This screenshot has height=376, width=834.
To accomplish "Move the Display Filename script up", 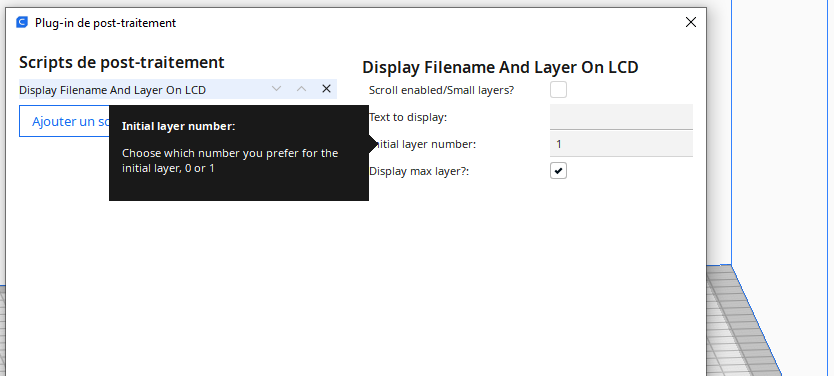I will [x=302, y=89].
